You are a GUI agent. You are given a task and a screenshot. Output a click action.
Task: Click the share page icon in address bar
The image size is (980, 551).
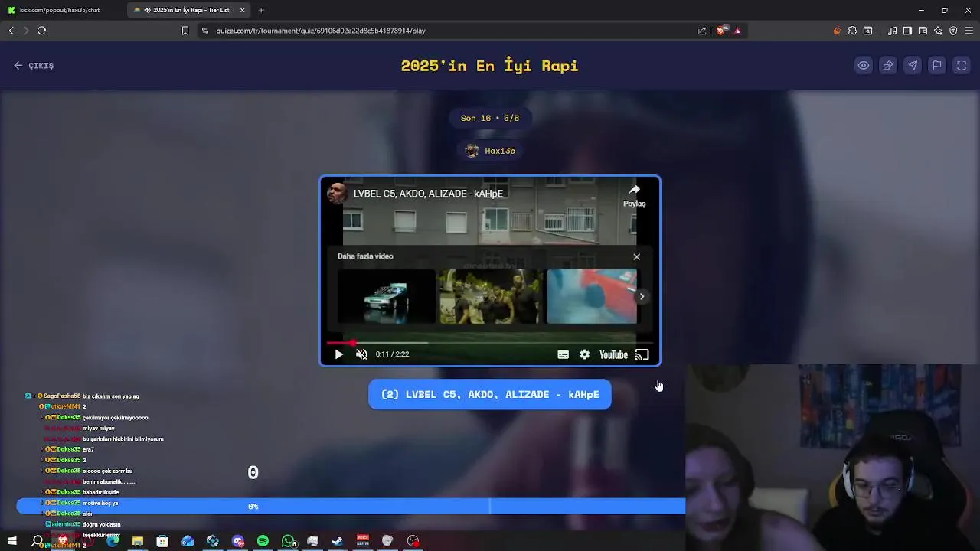click(x=702, y=31)
